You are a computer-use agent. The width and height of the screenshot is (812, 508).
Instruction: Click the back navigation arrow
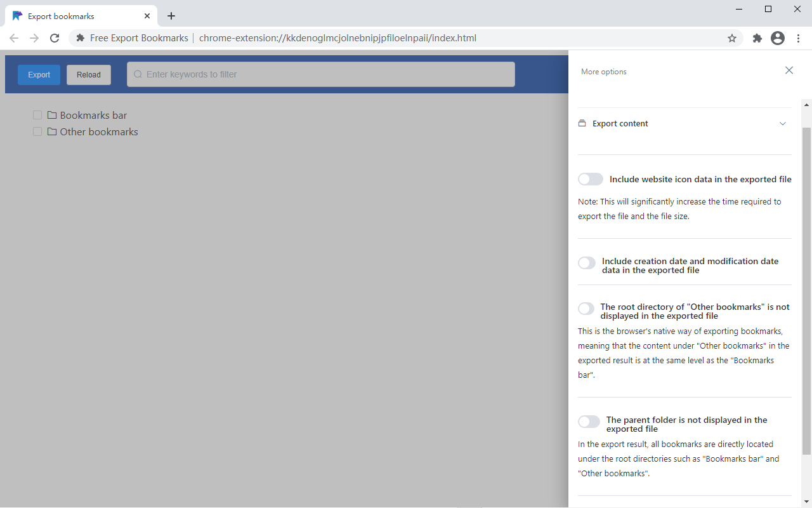[x=14, y=38]
